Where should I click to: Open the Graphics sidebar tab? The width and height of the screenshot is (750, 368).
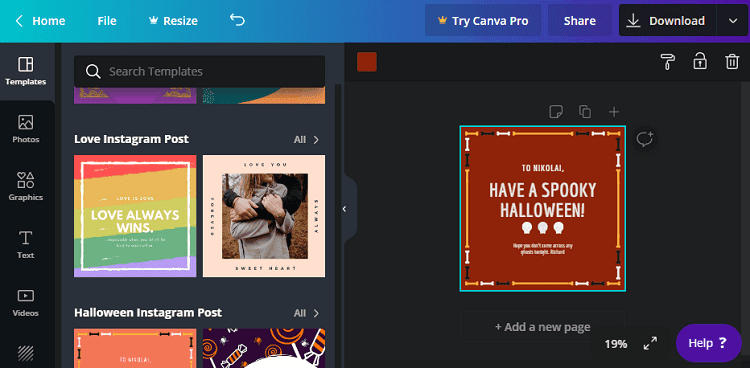coord(26,187)
